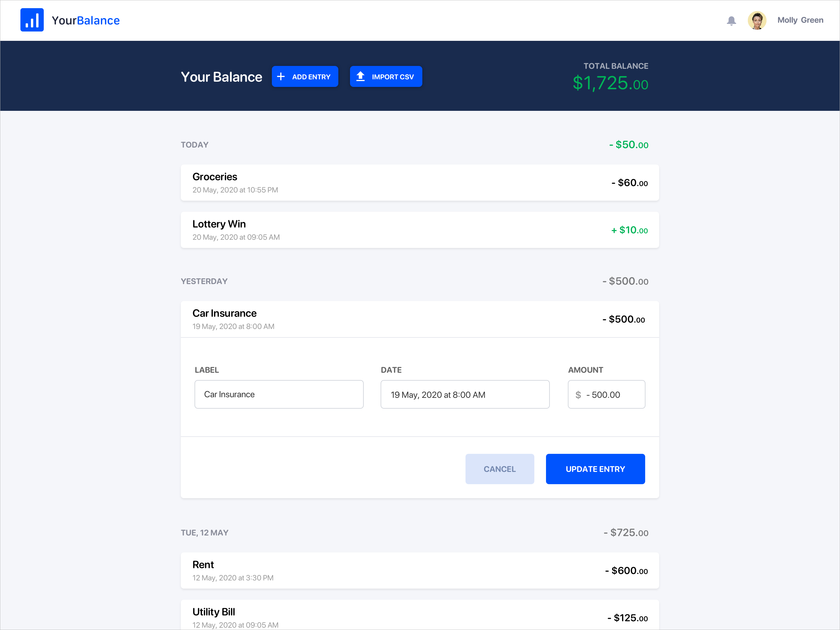Click the Molly Green username
Viewport: 840px width, 630px height.
point(800,20)
